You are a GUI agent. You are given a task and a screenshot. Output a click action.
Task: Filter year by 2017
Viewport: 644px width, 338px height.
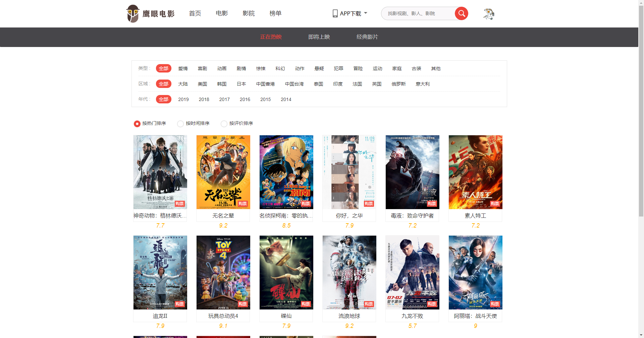coord(224,99)
